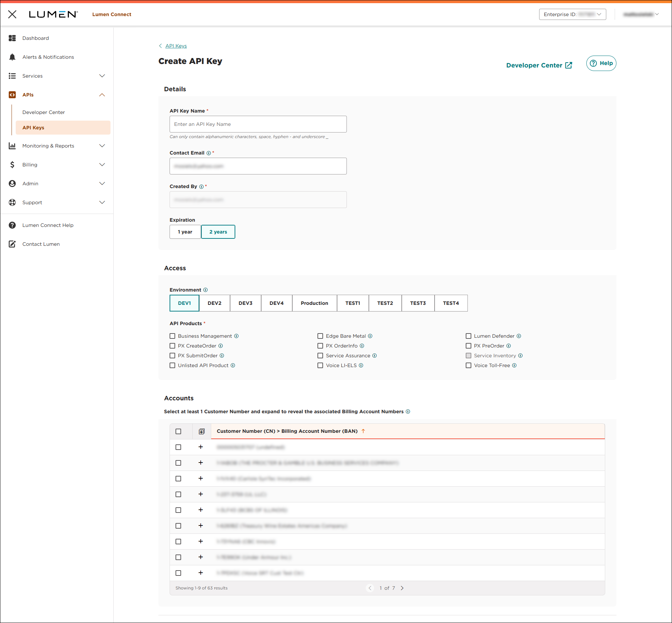Click the Developer Center external link icon
This screenshot has width=672, height=623.
tap(568, 65)
